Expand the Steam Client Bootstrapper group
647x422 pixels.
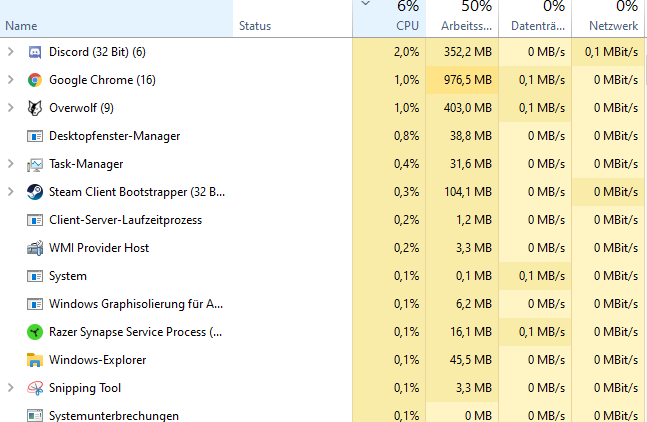tap(11, 192)
